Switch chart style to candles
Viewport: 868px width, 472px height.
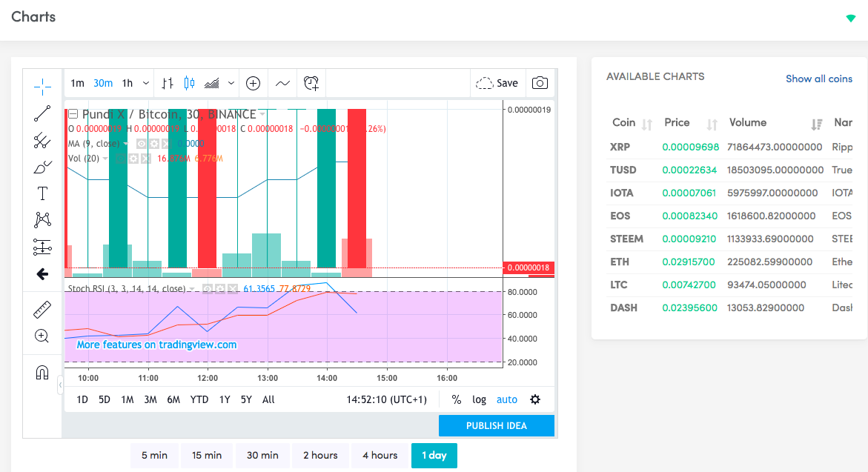click(189, 83)
